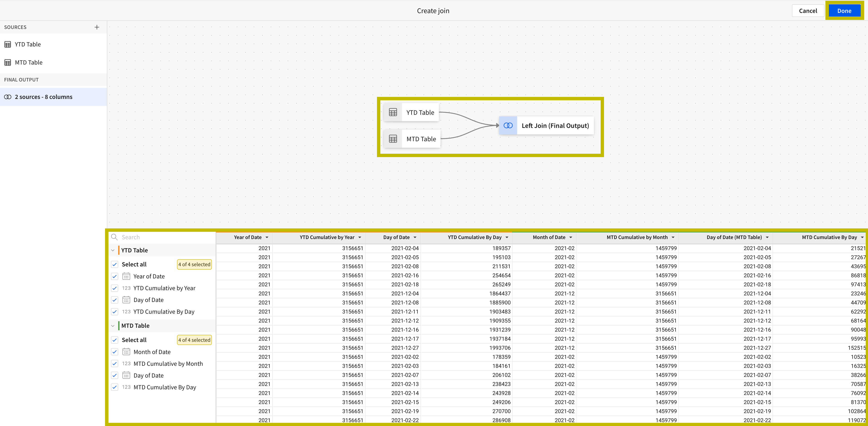Click the search magnifier icon in column panel

[114, 237]
